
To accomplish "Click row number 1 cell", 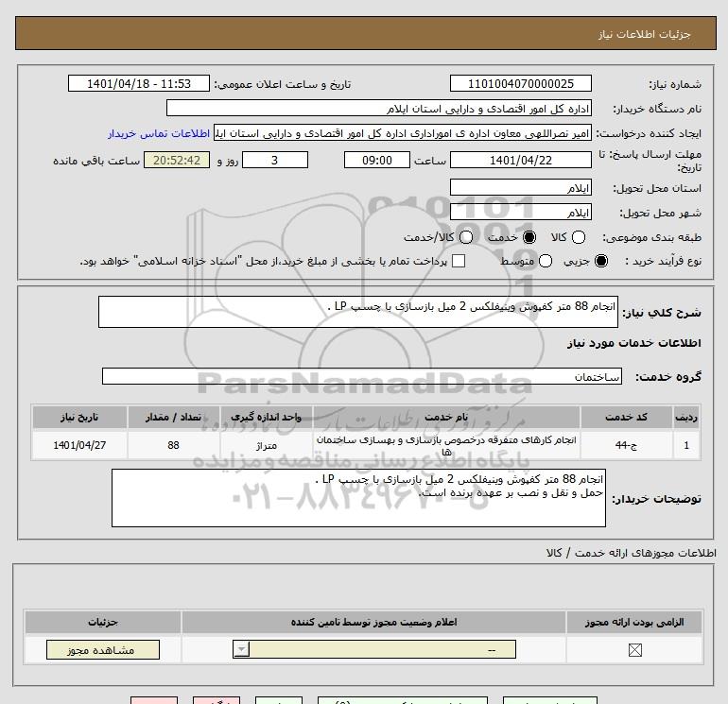I will click(686, 445).
